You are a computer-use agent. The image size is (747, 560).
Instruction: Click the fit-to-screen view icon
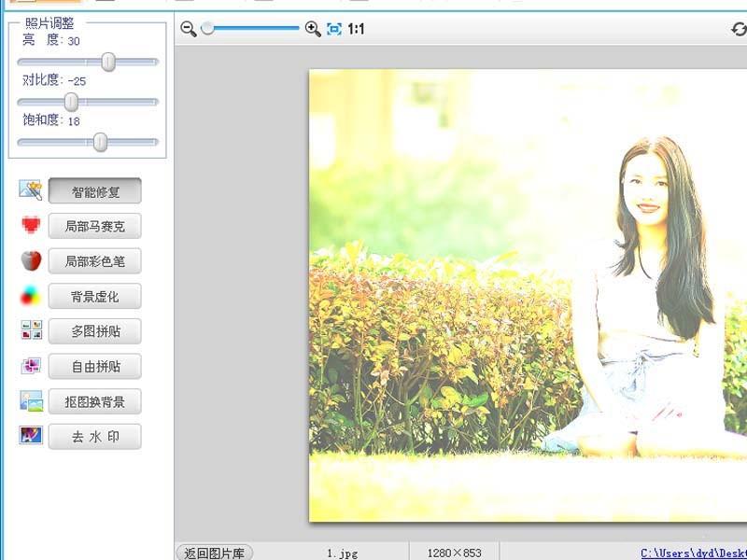point(332,29)
